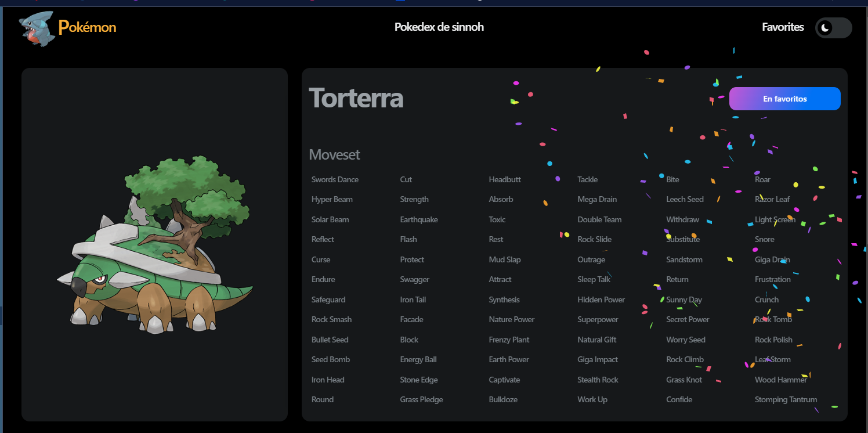
Task: Click the Curse move entry
Action: pos(321,259)
